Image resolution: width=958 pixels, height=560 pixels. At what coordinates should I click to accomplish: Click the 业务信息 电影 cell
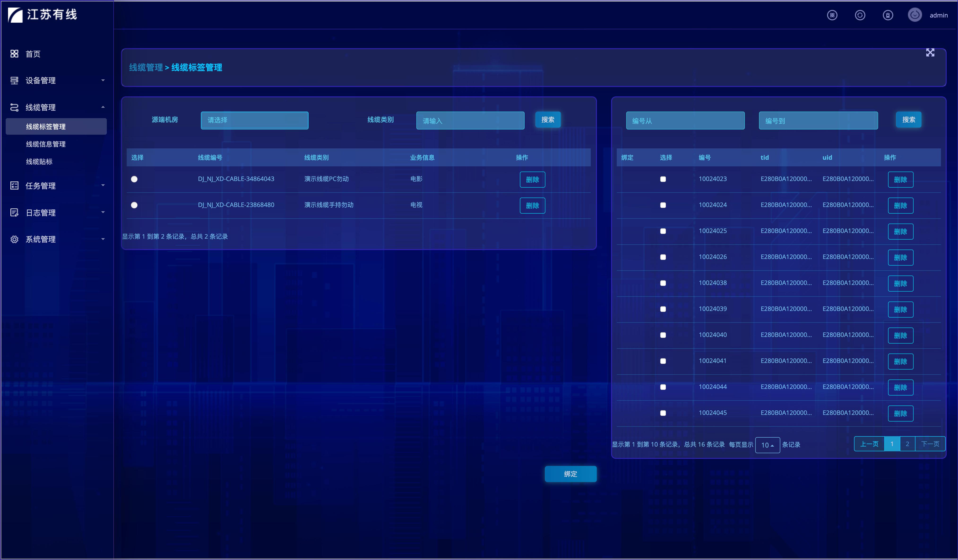(x=416, y=179)
